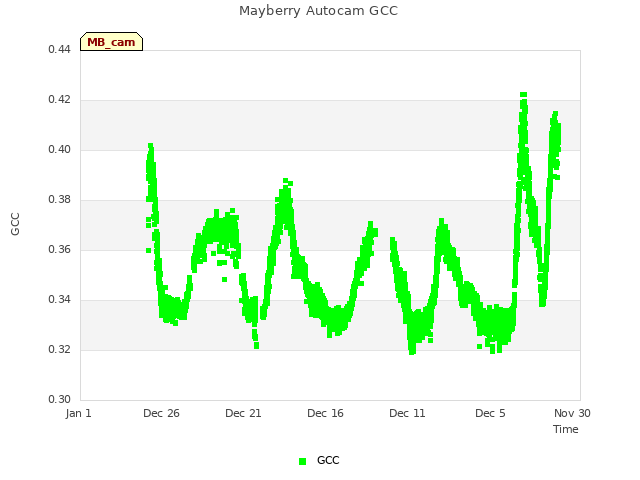
Task: Click the chart title Mayberry Autocam GCC
Action: tap(318, 11)
